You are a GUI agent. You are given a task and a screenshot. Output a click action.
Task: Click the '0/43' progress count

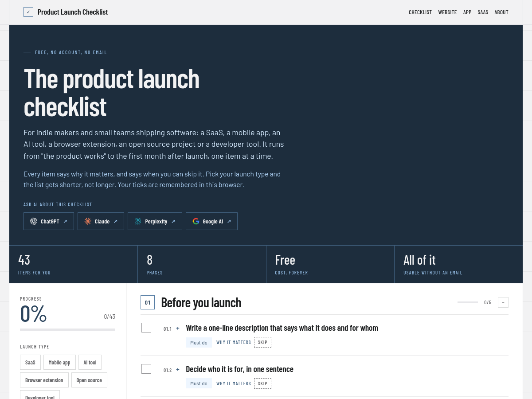coord(110,317)
